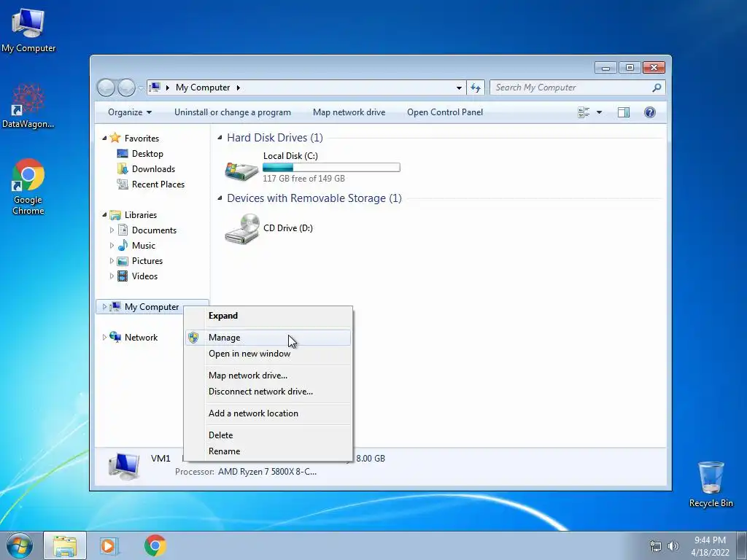Collapse the Libraries tree group
This screenshot has height=560, width=747.
[x=104, y=215]
